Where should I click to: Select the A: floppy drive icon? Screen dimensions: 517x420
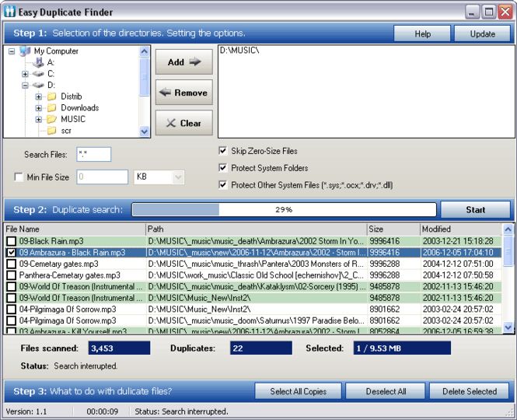[x=39, y=62]
